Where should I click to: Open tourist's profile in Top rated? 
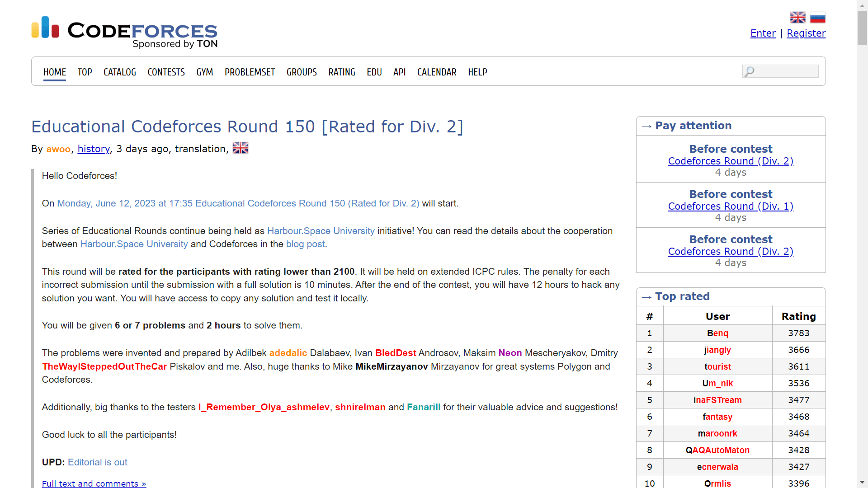[x=717, y=366]
